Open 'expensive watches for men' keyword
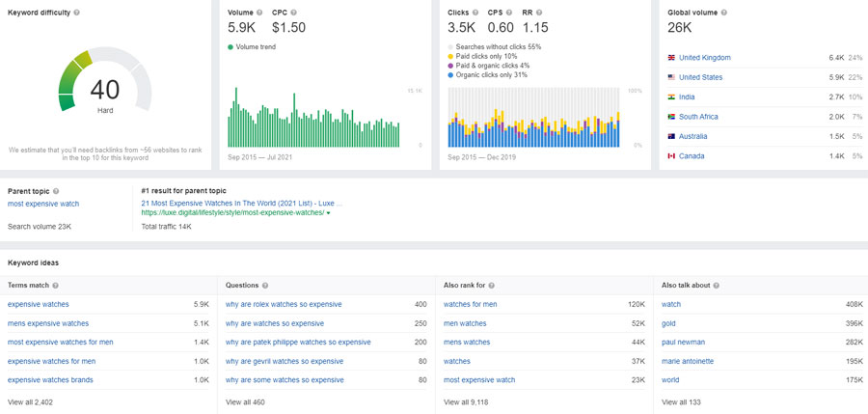868x414 pixels. pyautogui.click(x=51, y=361)
